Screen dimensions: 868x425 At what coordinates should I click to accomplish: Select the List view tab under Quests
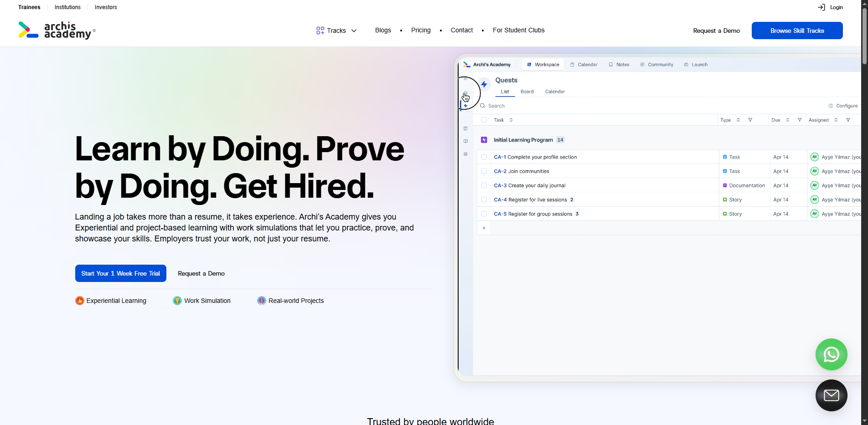505,92
